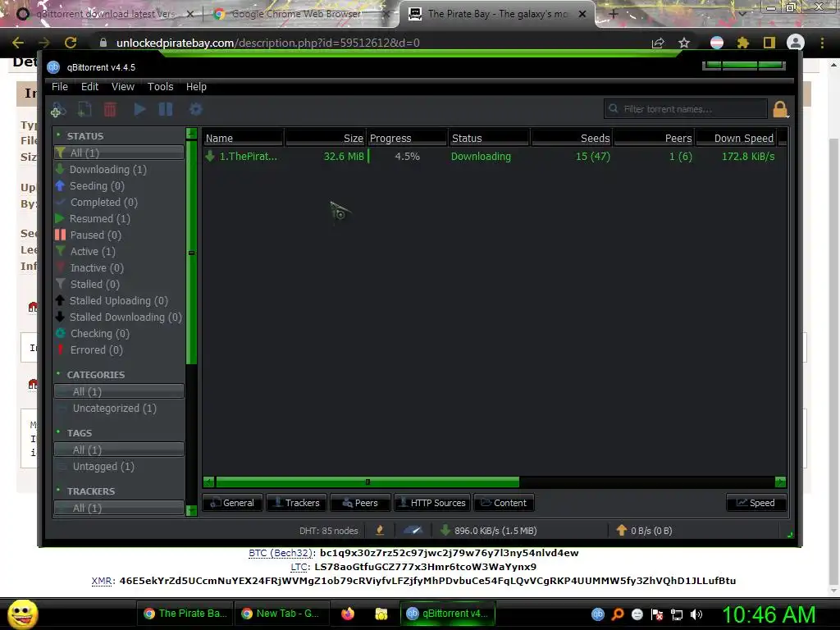Switch to the Trackers tab
This screenshot has height=630, width=840.
pyautogui.click(x=296, y=503)
